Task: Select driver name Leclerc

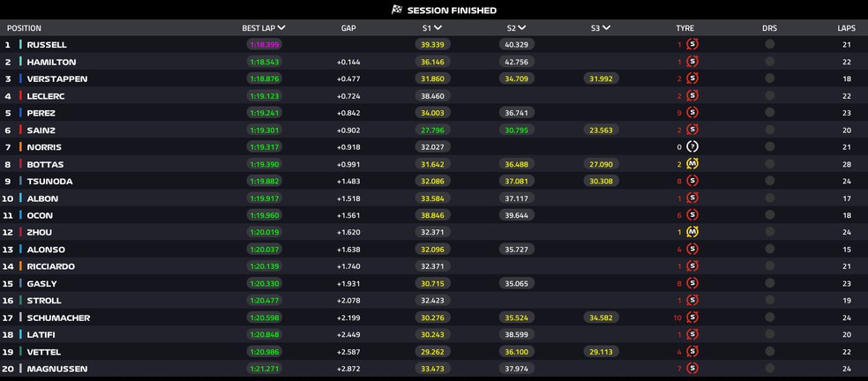Action: point(45,96)
